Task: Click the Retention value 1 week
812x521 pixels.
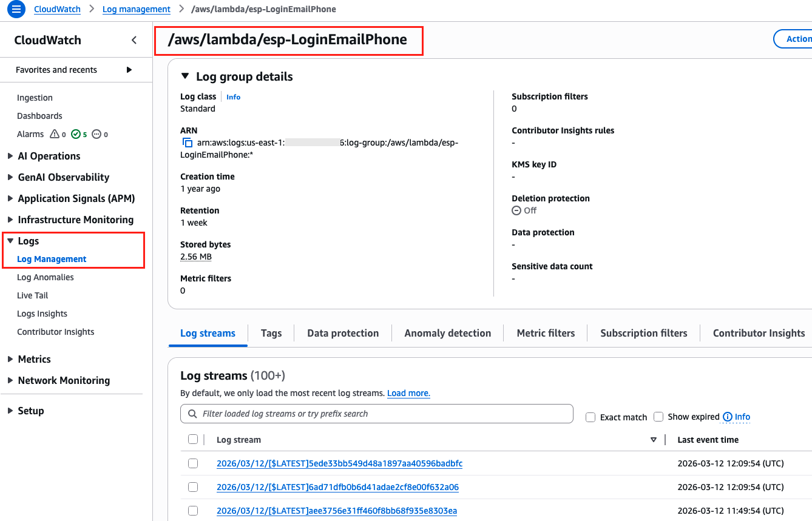Action: [194, 223]
